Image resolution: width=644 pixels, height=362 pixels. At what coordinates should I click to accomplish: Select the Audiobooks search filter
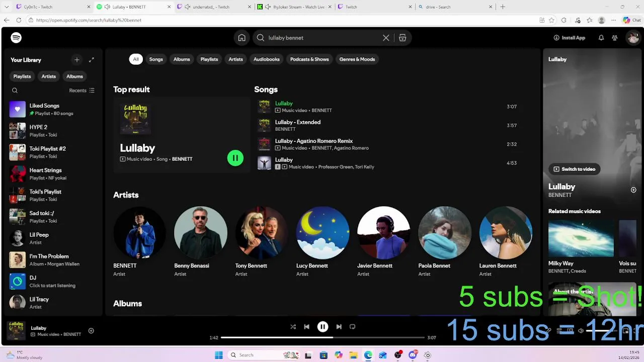[267, 59]
